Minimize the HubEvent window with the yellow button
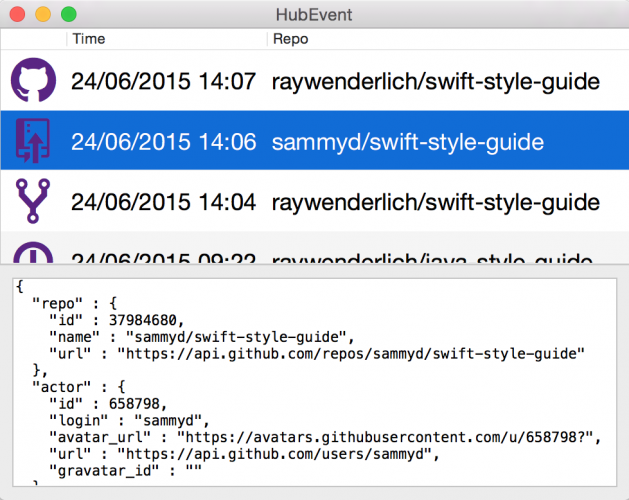This screenshot has height=500, width=629. 43,15
